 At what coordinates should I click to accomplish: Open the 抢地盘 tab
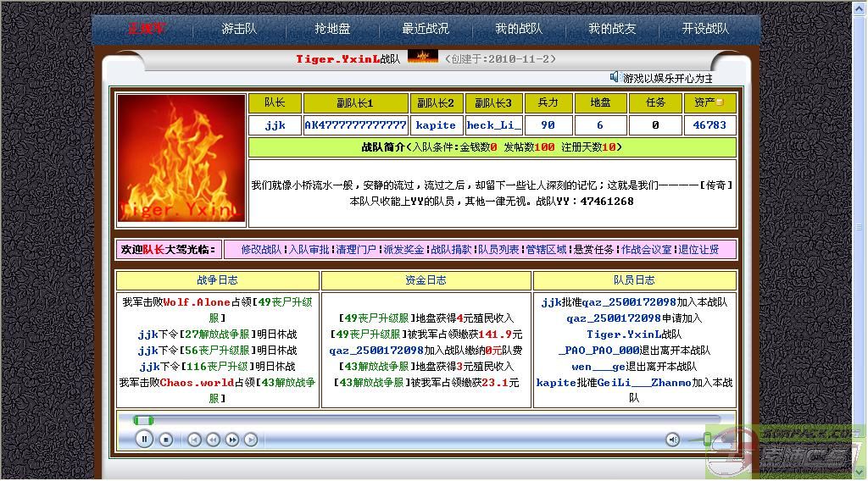tap(332, 29)
